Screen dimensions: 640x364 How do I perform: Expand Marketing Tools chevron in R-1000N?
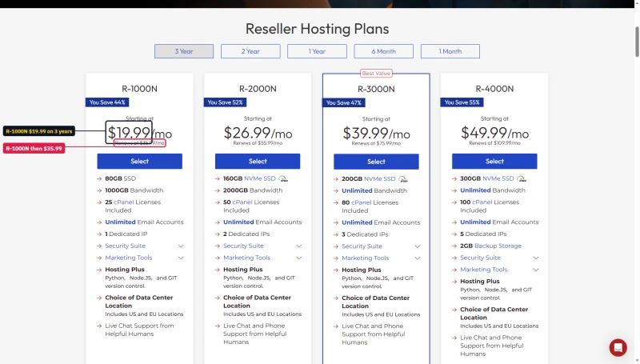(x=181, y=258)
